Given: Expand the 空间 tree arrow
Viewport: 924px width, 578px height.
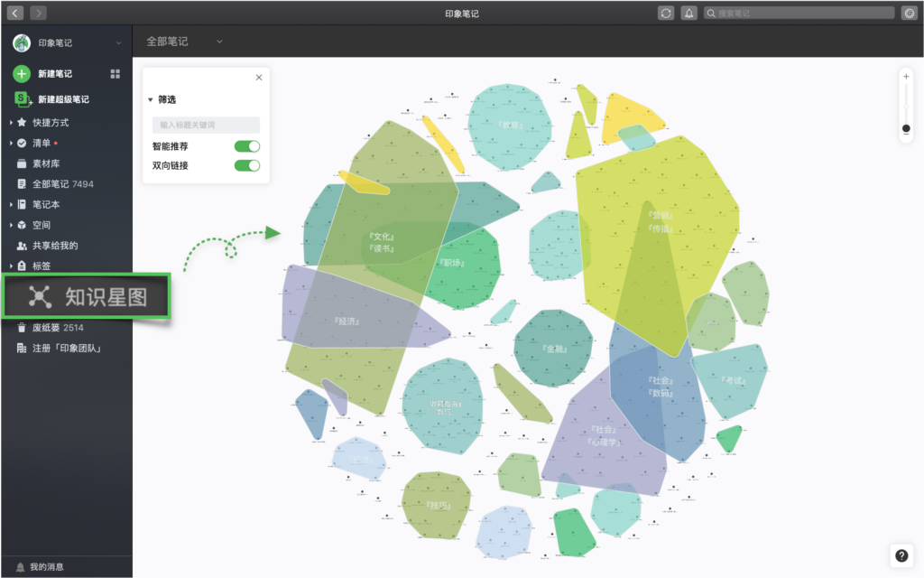Looking at the screenshot, I should [x=11, y=225].
